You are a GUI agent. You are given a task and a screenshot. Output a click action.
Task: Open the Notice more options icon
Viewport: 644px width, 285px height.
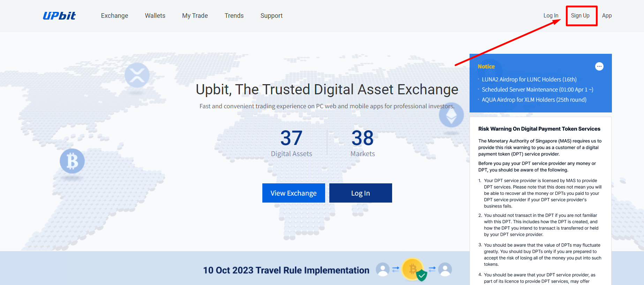[599, 66]
